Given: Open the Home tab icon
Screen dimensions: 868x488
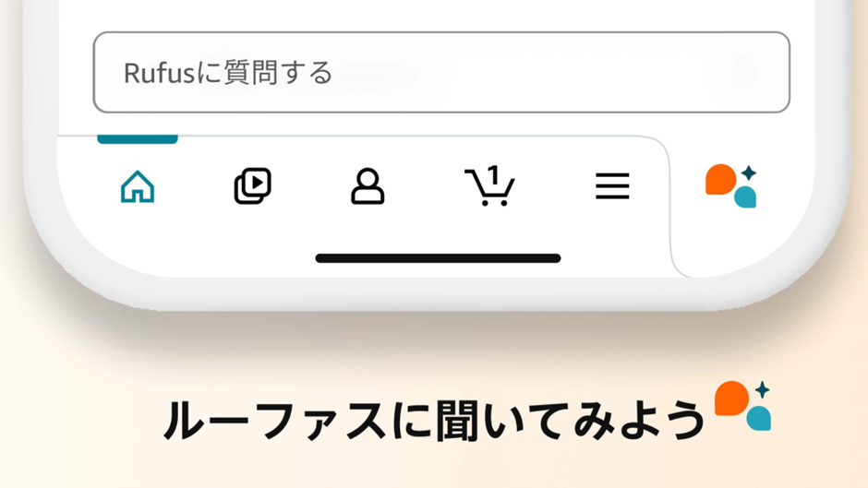Looking at the screenshot, I should [x=138, y=187].
